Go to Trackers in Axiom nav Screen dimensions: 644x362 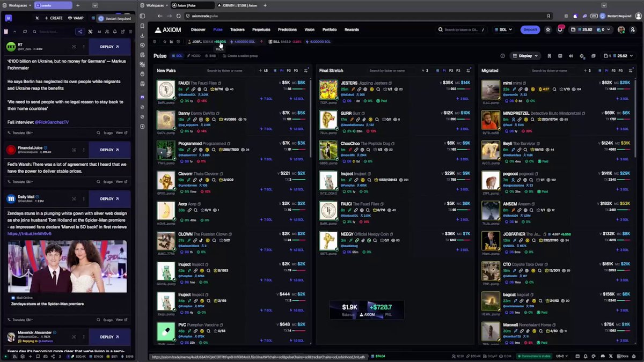click(x=237, y=29)
